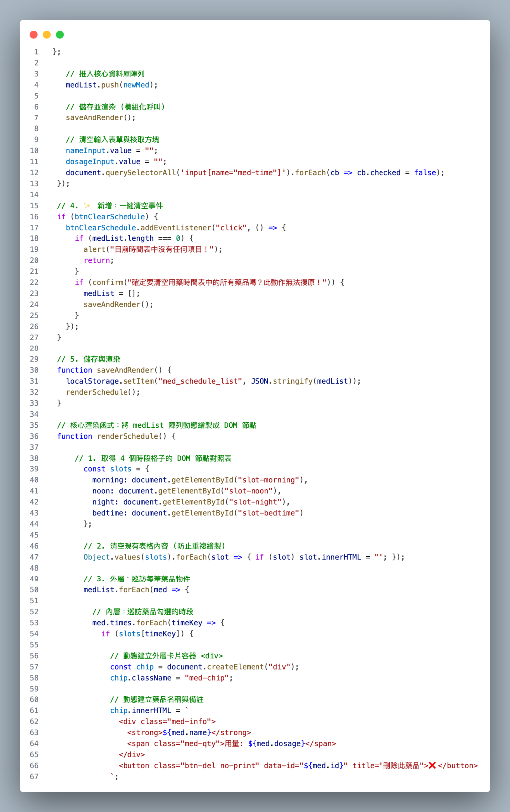The width and height of the screenshot is (510, 812).
Task: Click line number 67
Action: [x=34, y=777]
